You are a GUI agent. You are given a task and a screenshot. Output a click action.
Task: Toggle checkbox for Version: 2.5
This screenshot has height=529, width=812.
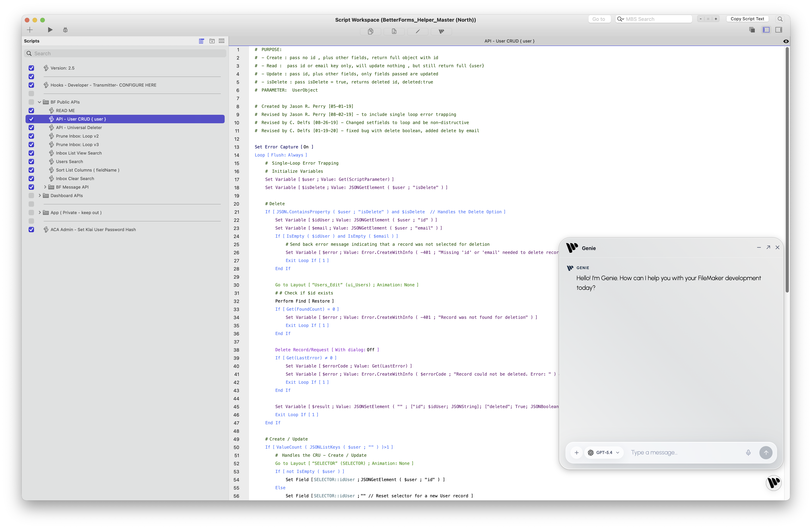[31, 68]
